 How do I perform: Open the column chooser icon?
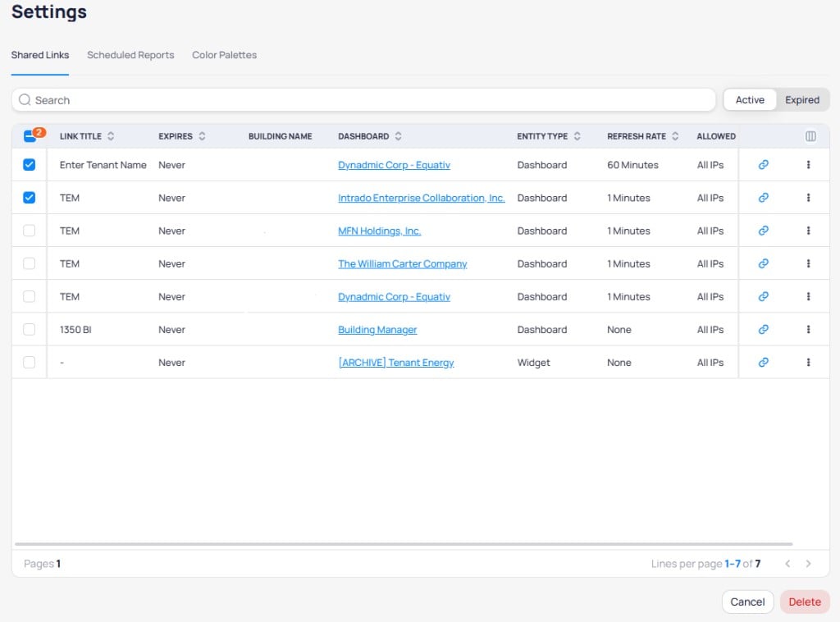(x=810, y=136)
